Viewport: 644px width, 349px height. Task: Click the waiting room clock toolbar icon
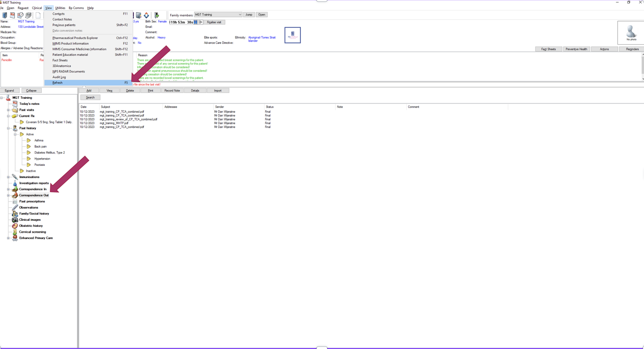[x=20, y=15]
